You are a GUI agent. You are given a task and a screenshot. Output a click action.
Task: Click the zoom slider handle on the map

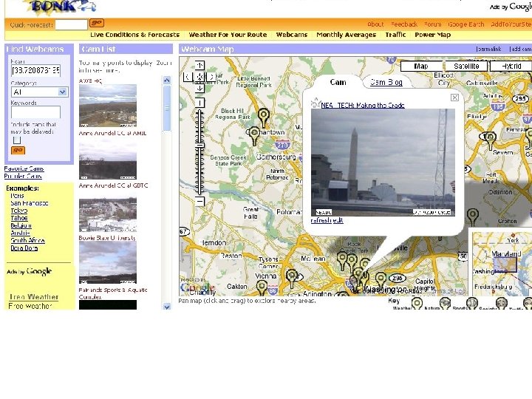click(x=199, y=146)
